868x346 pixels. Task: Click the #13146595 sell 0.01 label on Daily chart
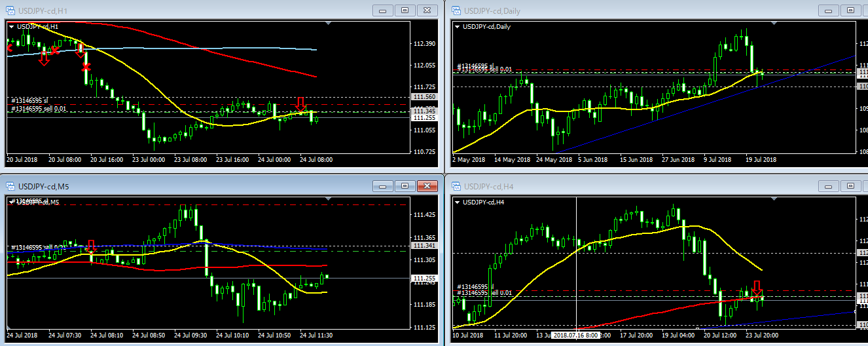[483, 69]
